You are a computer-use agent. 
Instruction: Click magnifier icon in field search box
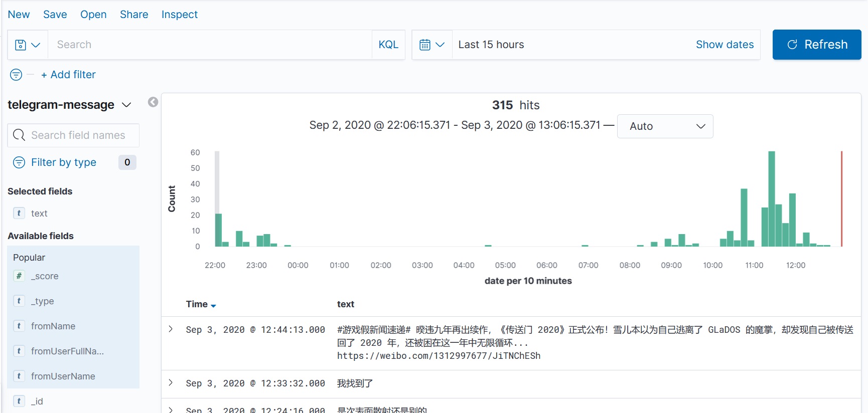[x=19, y=135]
